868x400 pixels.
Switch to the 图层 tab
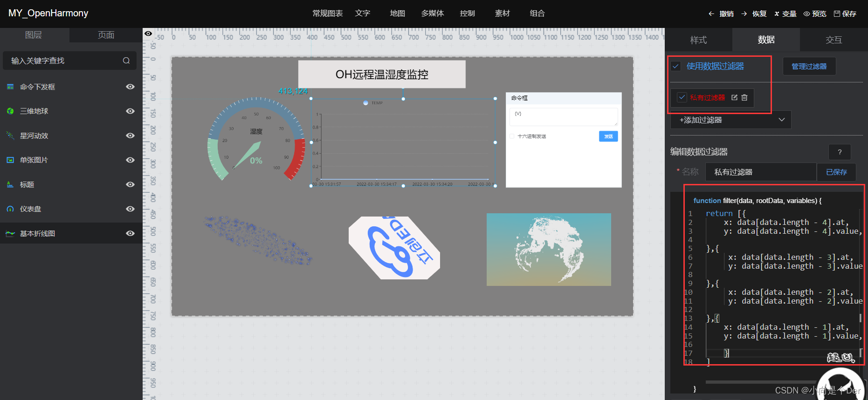pyautogui.click(x=34, y=35)
